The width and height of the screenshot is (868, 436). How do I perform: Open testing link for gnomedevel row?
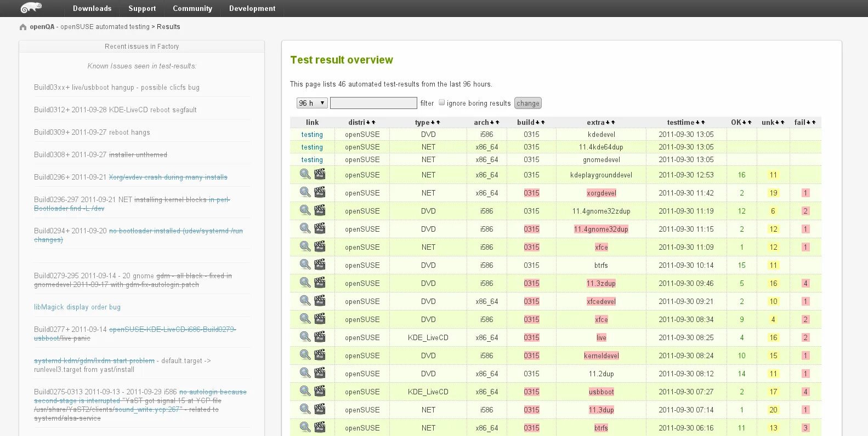pyautogui.click(x=312, y=159)
